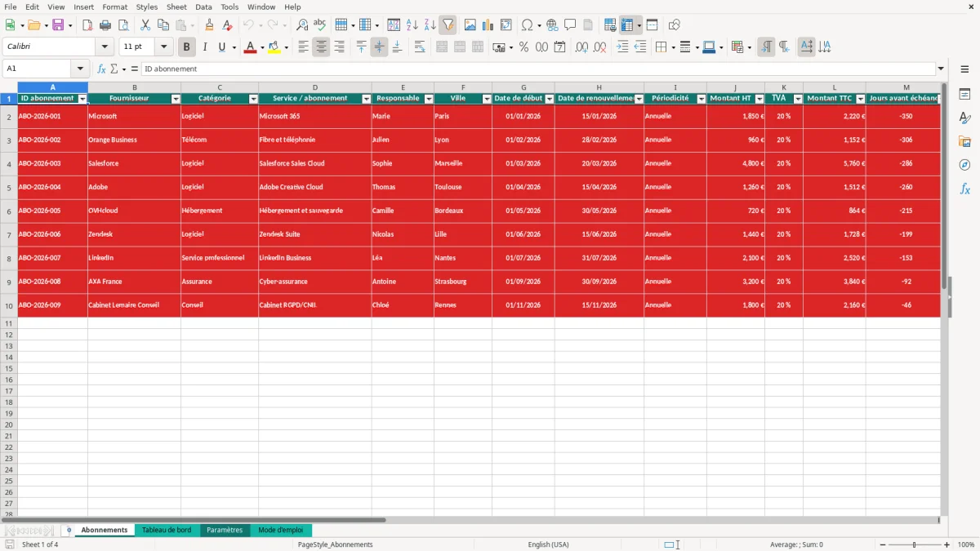
Task: Switch to Mode d'emploi sheet tab
Action: coord(280,530)
